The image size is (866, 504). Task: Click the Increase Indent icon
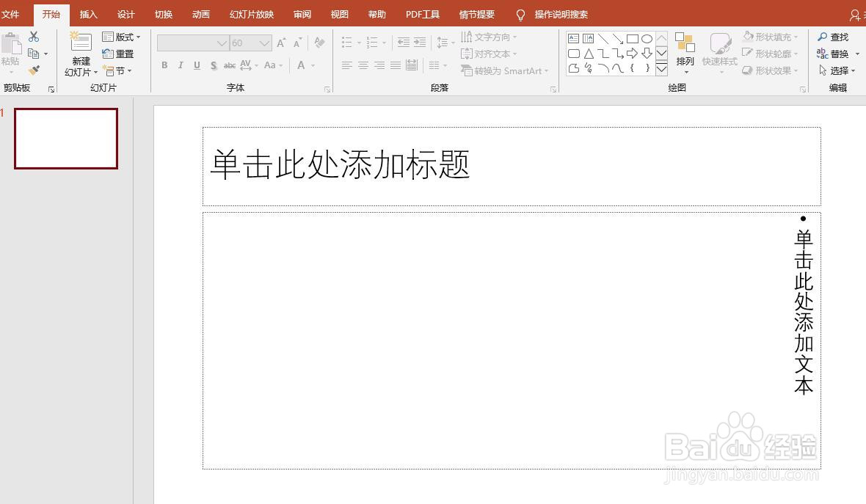421,42
